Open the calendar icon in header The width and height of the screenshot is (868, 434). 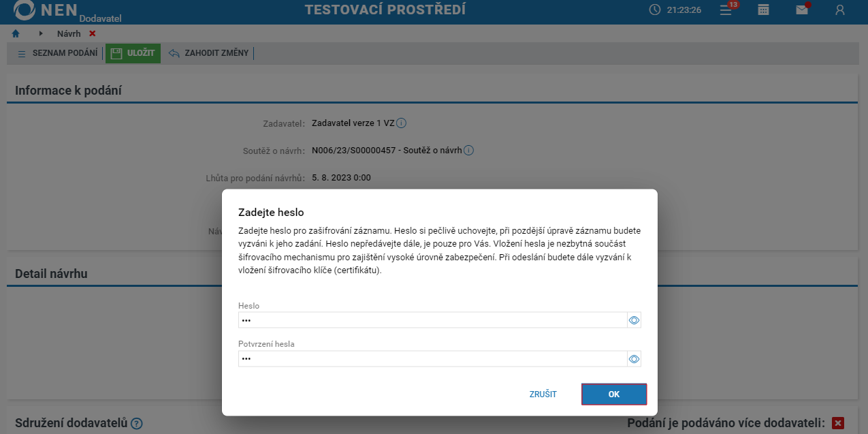pyautogui.click(x=764, y=10)
